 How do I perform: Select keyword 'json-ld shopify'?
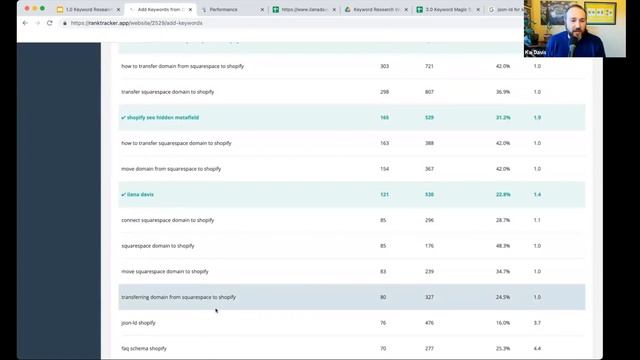138,323
